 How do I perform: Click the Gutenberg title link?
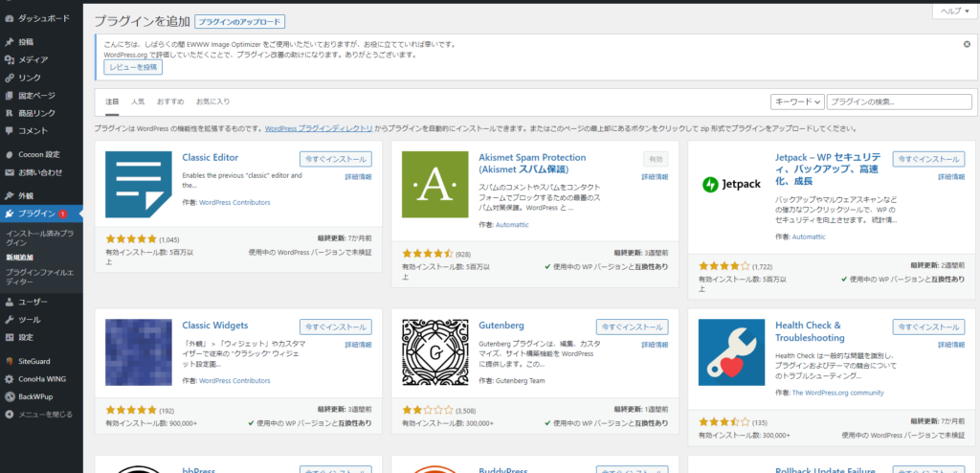(501, 326)
